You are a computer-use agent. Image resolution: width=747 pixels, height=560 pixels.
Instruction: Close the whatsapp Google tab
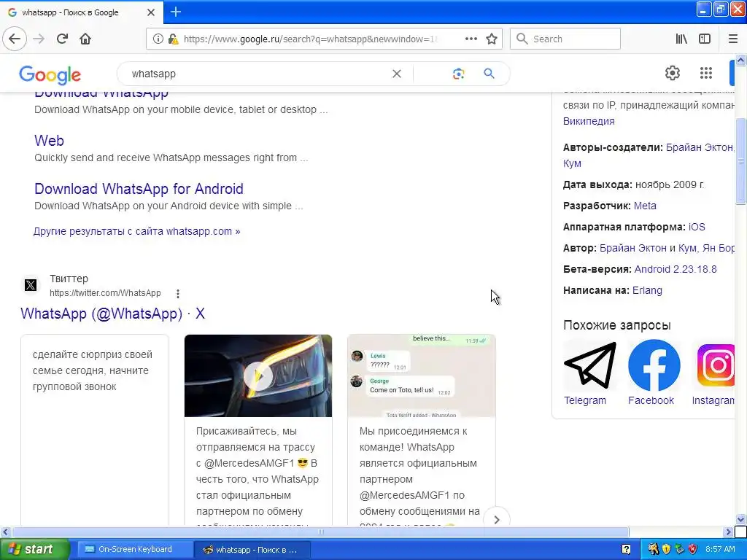click(150, 12)
